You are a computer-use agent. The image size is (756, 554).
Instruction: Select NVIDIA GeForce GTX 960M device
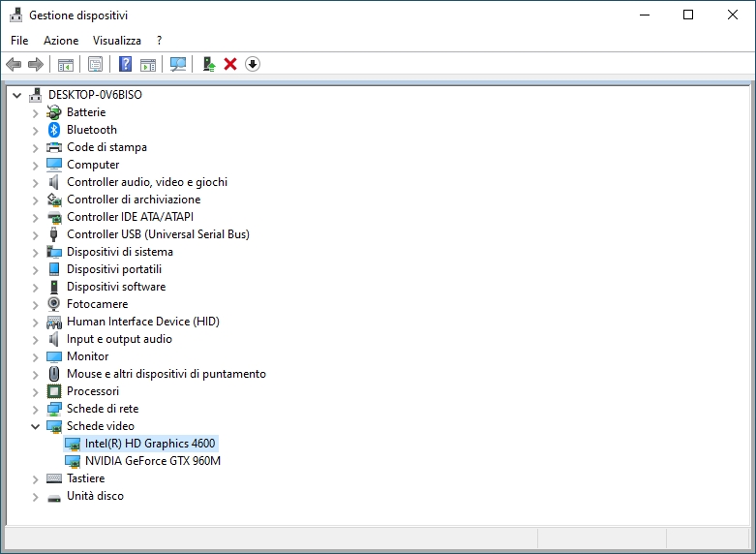[153, 461]
